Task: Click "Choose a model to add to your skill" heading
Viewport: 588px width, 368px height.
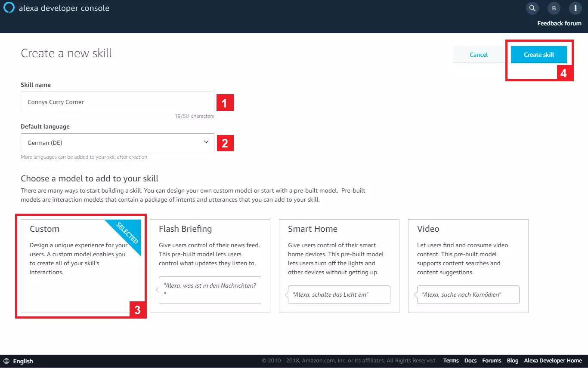Action: click(x=90, y=178)
